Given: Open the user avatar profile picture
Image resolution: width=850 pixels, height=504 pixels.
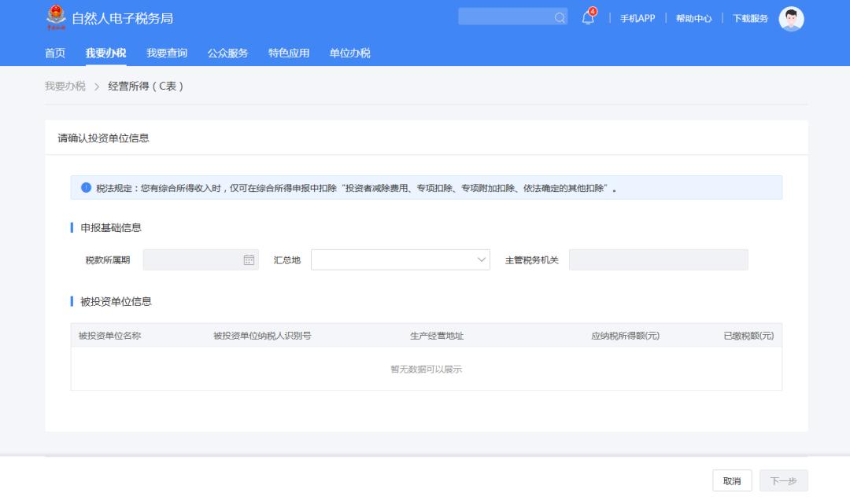Looking at the screenshot, I should (x=791, y=17).
